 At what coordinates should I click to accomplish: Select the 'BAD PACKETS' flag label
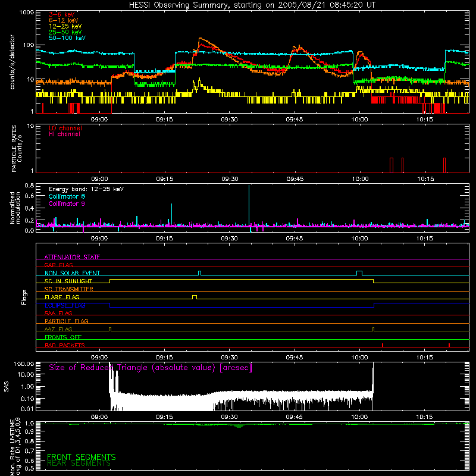click(65, 345)
